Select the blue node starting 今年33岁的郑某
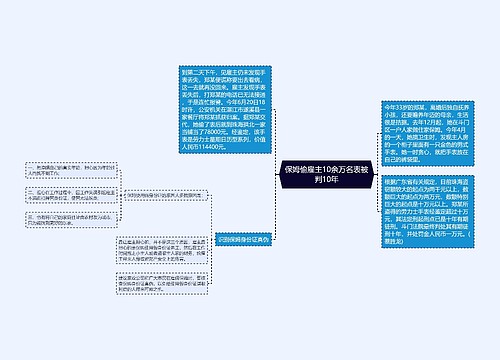This screenshot has height=360, width=500. click(x=428, y=133)
